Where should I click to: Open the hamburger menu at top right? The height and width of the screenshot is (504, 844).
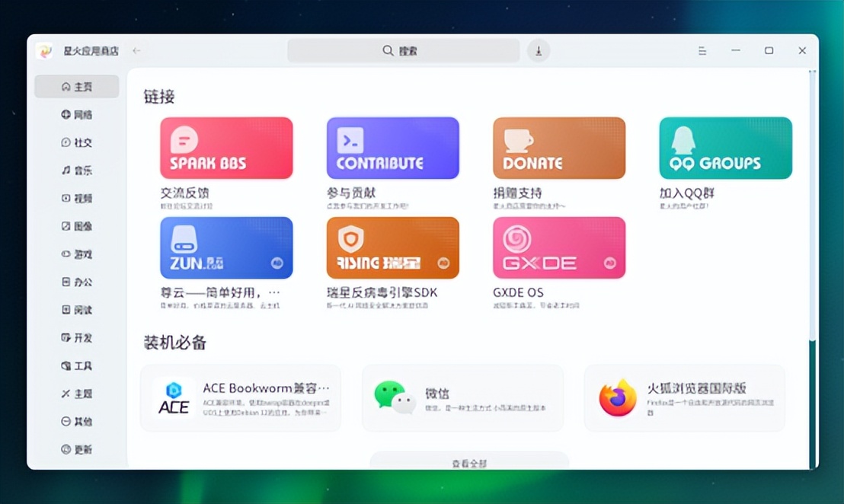[702, 50]
